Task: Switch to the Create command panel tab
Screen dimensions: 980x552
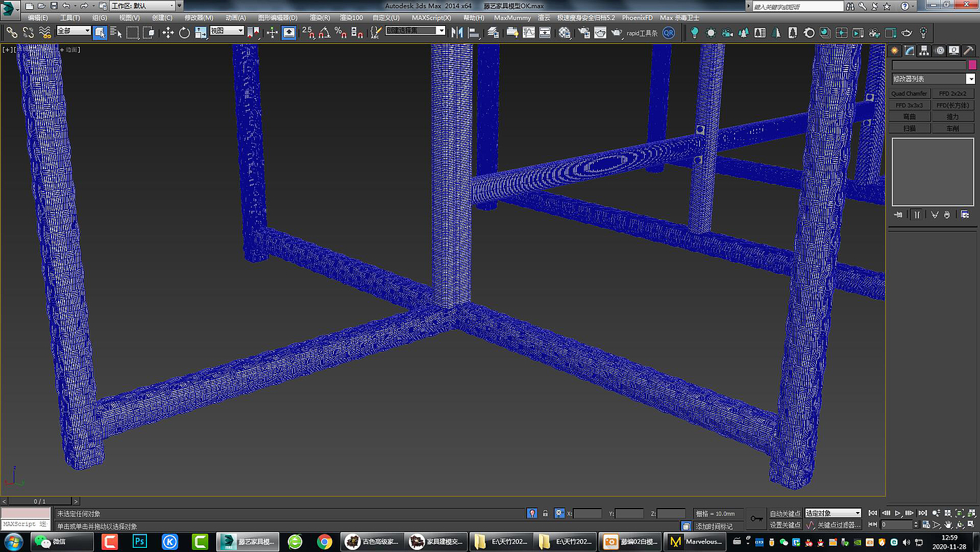Action: [895, 50]
